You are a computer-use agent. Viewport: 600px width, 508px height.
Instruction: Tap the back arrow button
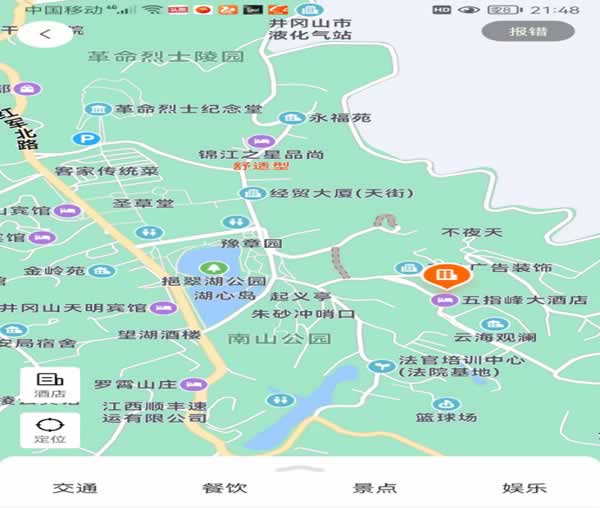[x=44, y=34]
